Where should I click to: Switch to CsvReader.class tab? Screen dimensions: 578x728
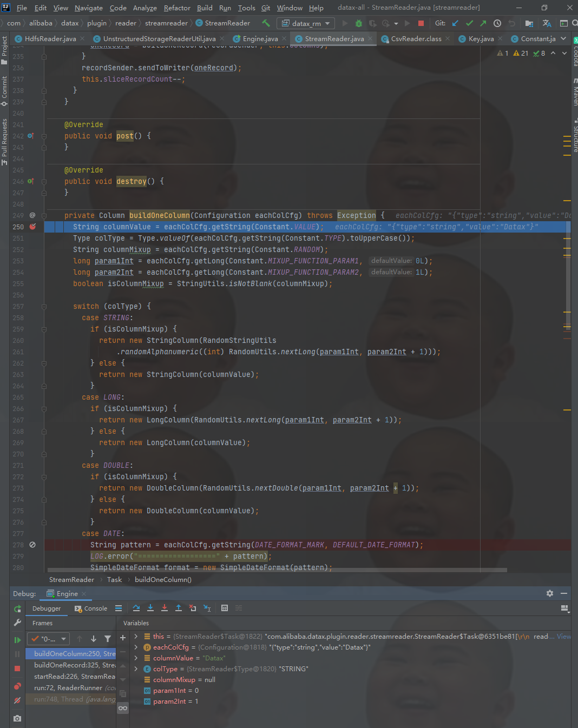pyautogui.click(x=416, y=39)
